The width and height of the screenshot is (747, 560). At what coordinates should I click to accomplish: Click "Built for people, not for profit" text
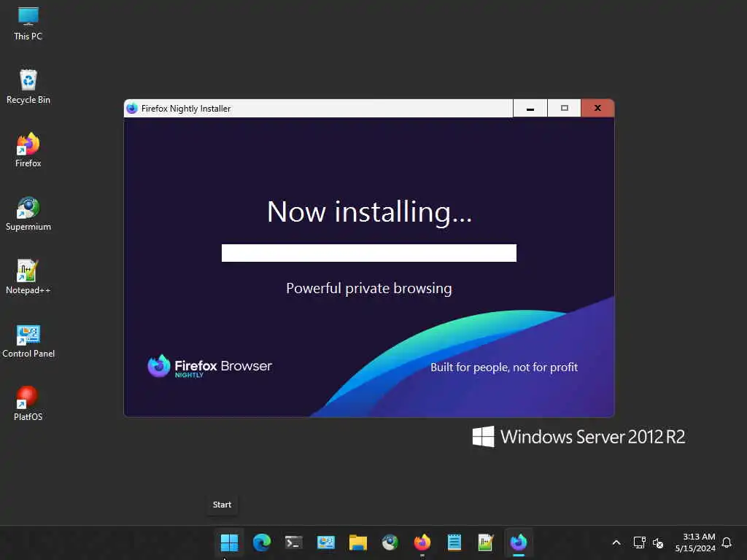(x=504, y=367)
